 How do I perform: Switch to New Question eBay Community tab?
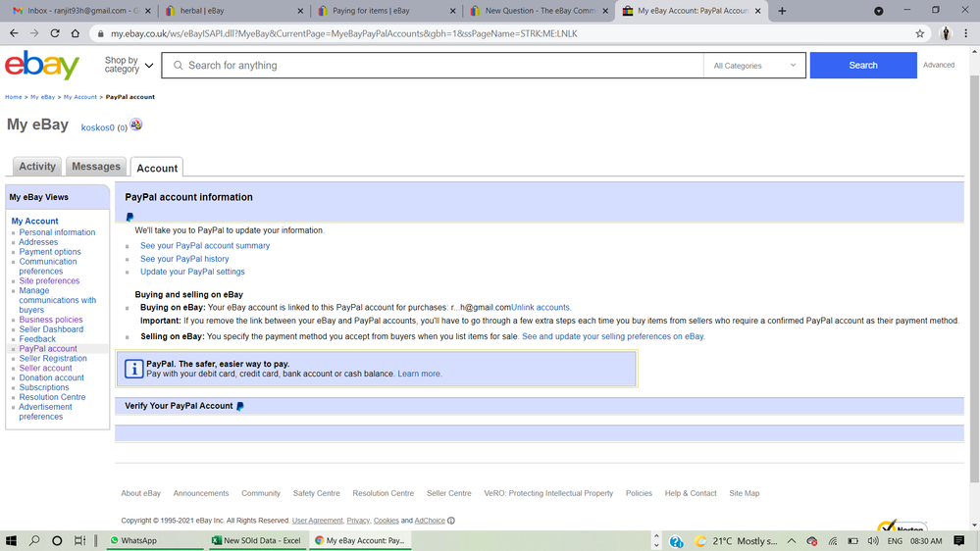click(x=539, y=11)
